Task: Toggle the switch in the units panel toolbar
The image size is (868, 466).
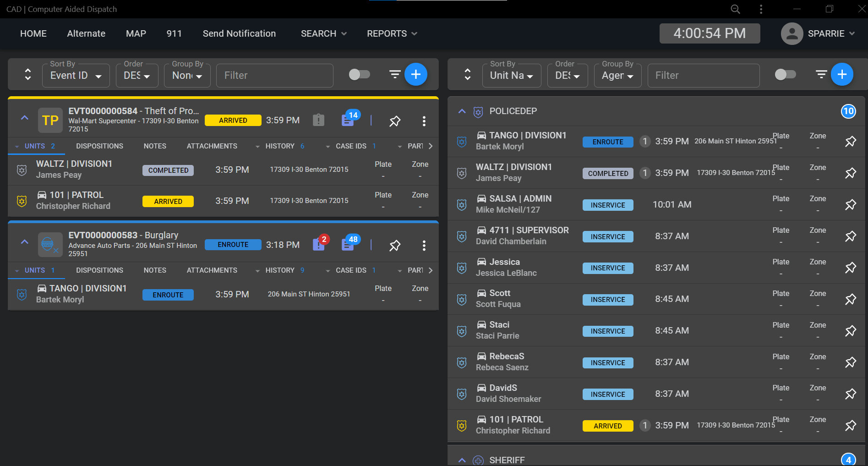Action: [x=785, y=74]
